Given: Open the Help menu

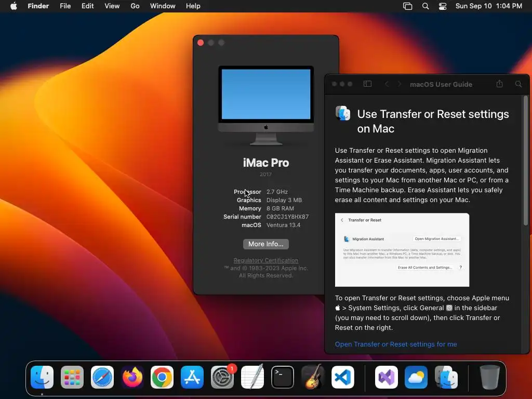Looking at the screenshot, I should pyautogui.click(x=193, y=6).
